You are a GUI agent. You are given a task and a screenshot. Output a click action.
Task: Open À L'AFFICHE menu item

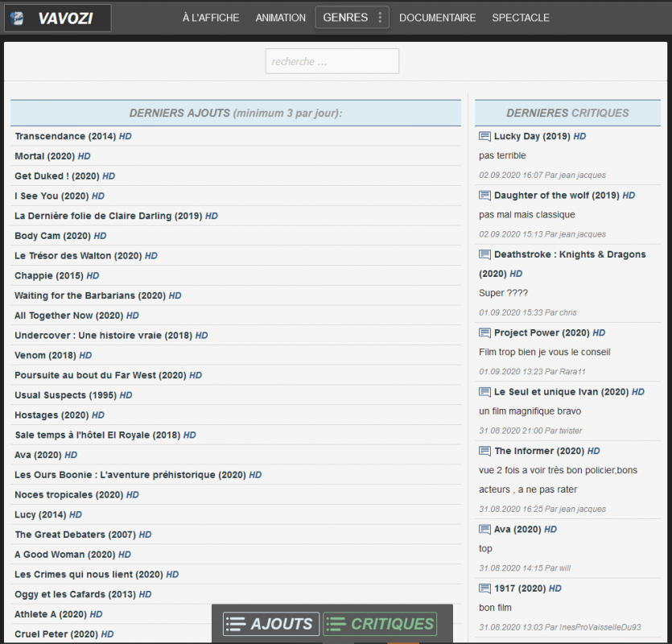click(211, 18)
